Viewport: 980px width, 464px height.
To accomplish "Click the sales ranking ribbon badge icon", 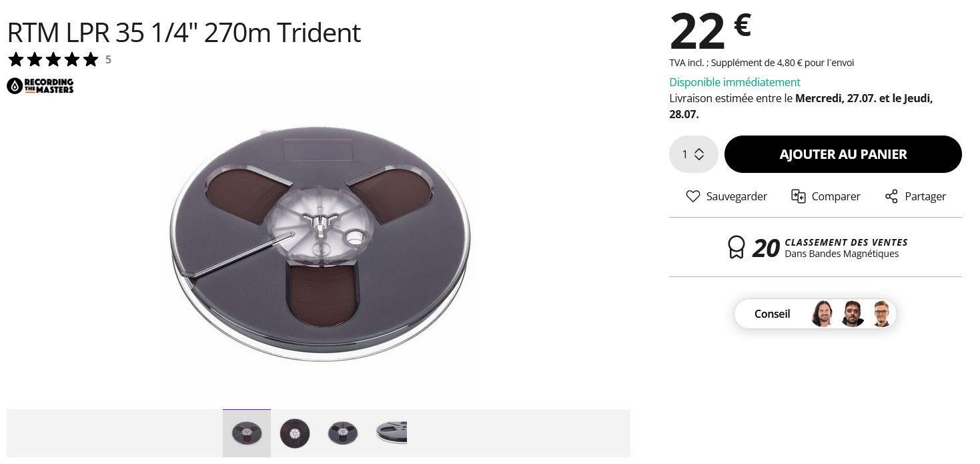I will coord(736,248).
